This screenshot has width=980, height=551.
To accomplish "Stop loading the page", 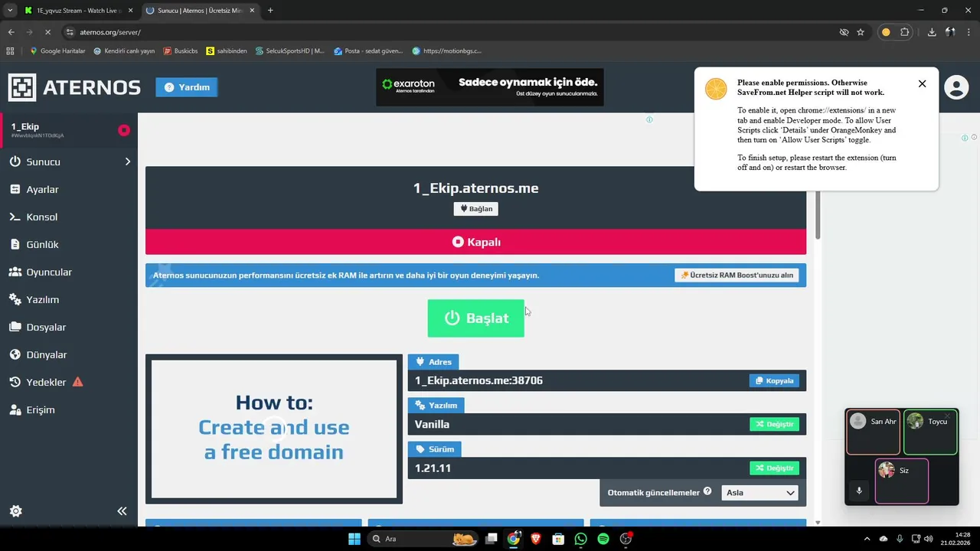I will [x=47, y=32].
